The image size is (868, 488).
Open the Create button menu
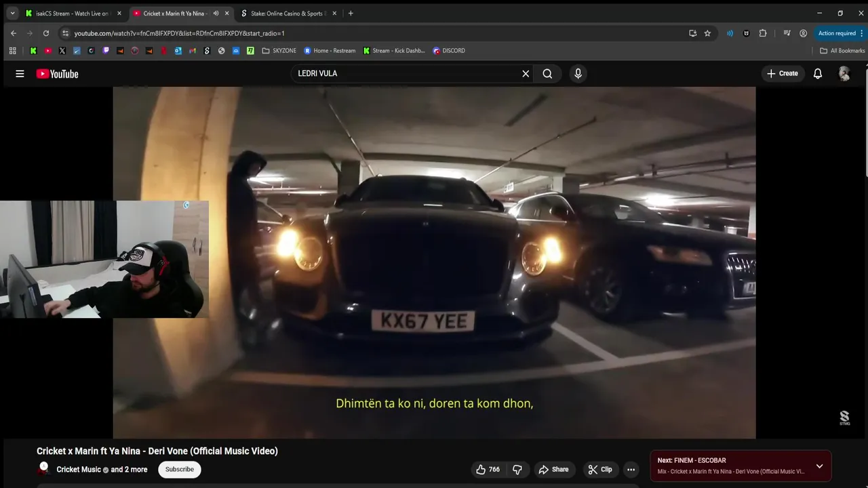point(783,73)
